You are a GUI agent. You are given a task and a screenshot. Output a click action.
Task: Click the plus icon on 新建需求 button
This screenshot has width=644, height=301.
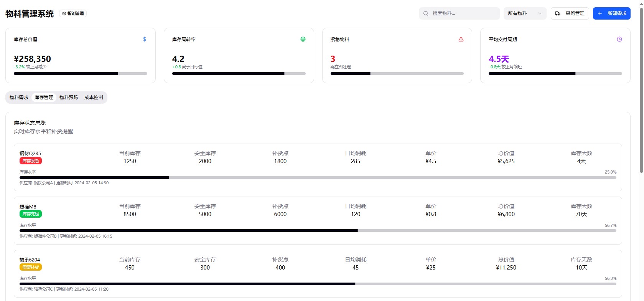[600, 13]
